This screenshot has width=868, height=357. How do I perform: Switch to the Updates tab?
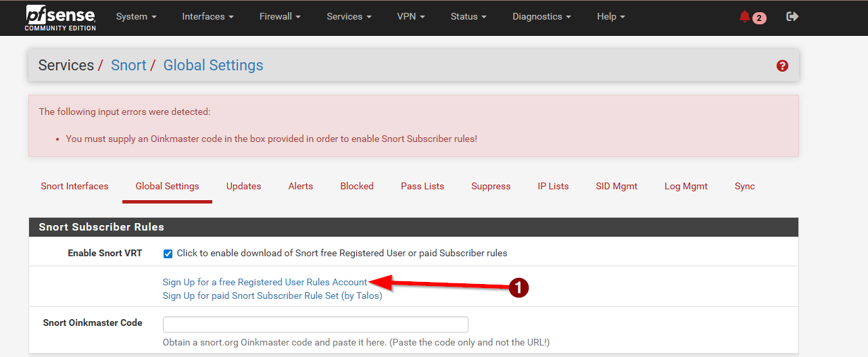pos(243,187)
